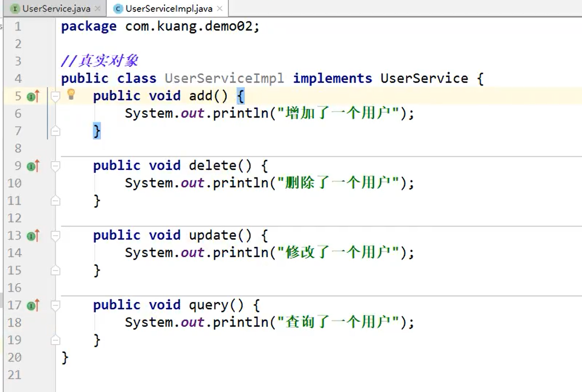Close the UserService.java tab
Image resolution: width=582 pixels, height=392 pixels.
(x=98, y=8)
